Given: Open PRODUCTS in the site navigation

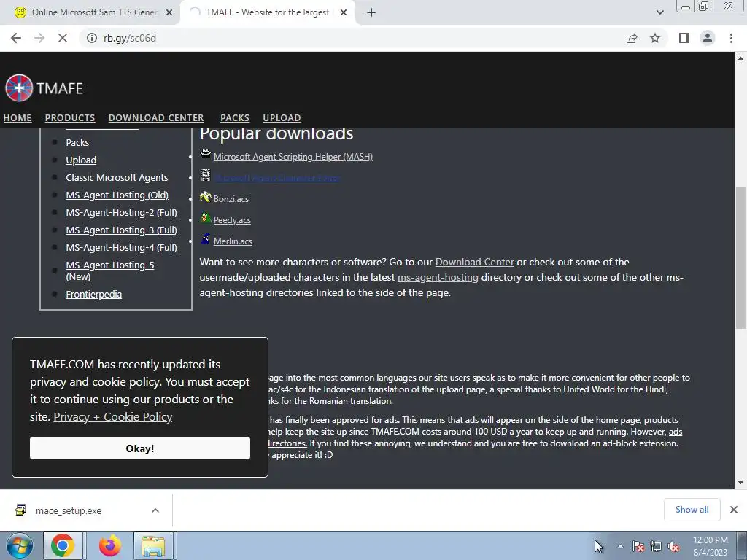Looking at the screenshot, I should (x=70, y=117).
